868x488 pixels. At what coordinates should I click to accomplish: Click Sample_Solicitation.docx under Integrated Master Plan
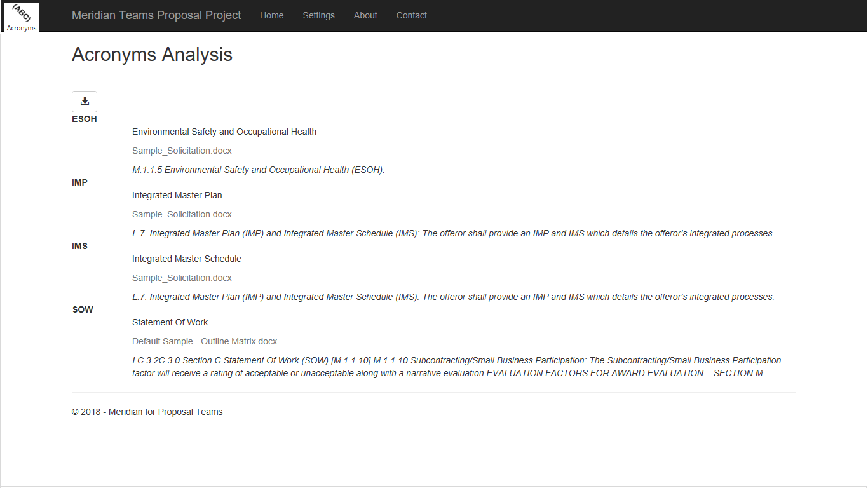pos(182,214)
